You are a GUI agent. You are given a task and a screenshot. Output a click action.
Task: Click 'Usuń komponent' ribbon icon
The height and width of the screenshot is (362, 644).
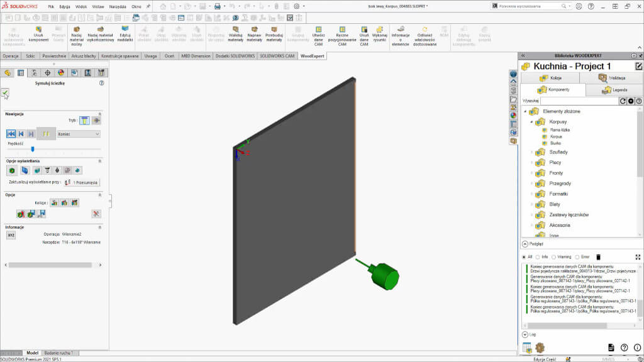pos(38,36)
